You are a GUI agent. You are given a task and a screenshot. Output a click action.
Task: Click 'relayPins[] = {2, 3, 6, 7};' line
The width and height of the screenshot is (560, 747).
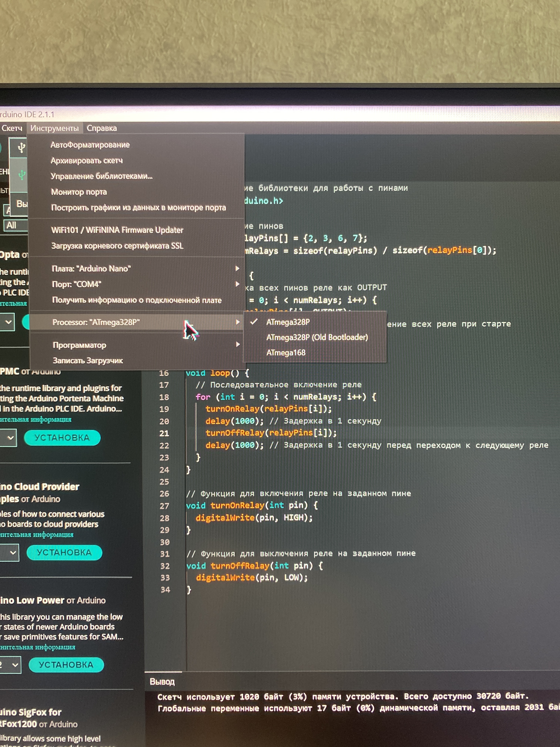(x=306, y=238)
